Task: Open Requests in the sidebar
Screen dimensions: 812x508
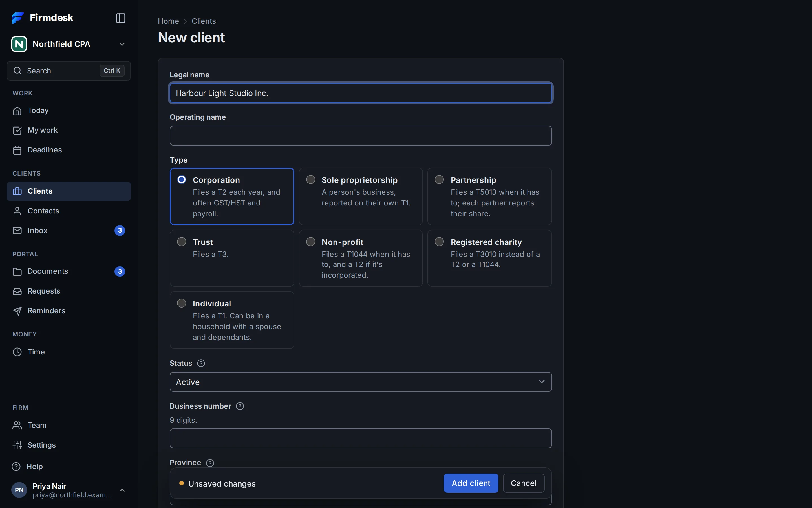Action: [69, 291]
